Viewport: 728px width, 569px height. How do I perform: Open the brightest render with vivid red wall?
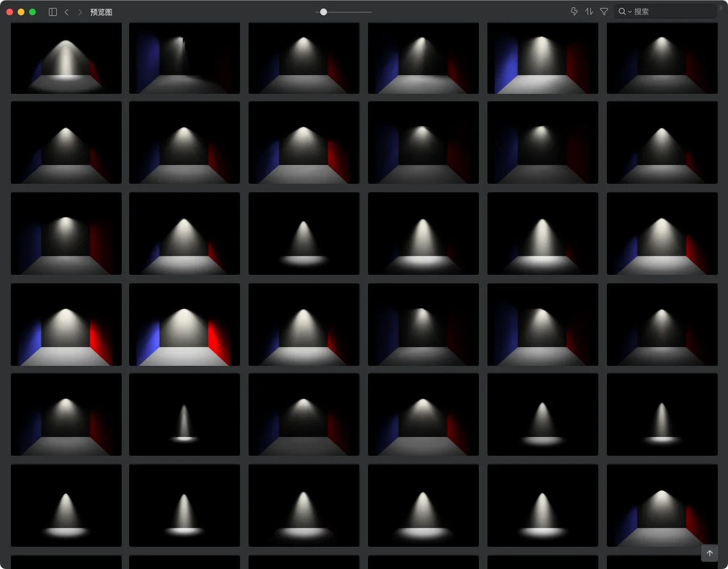[184, 324]
